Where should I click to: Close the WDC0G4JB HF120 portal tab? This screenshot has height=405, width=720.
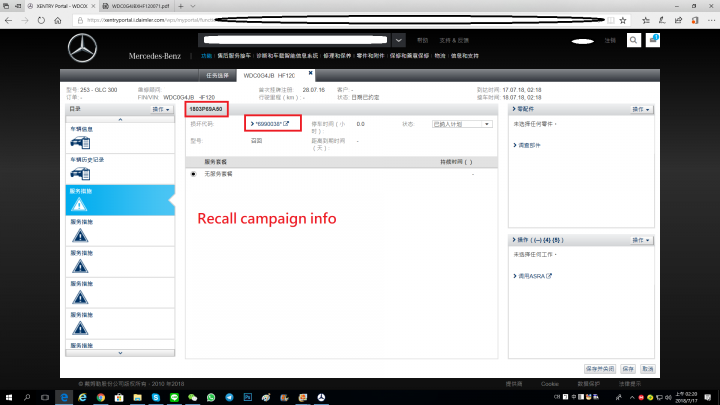click(310, 73)
